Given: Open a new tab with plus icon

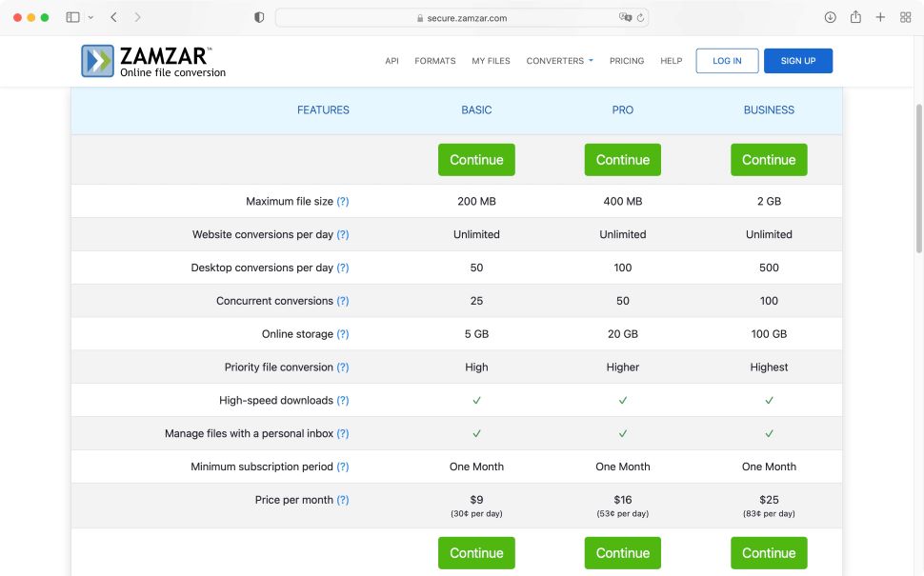Looking at the screenshot, I should click(x=880, y=17).
